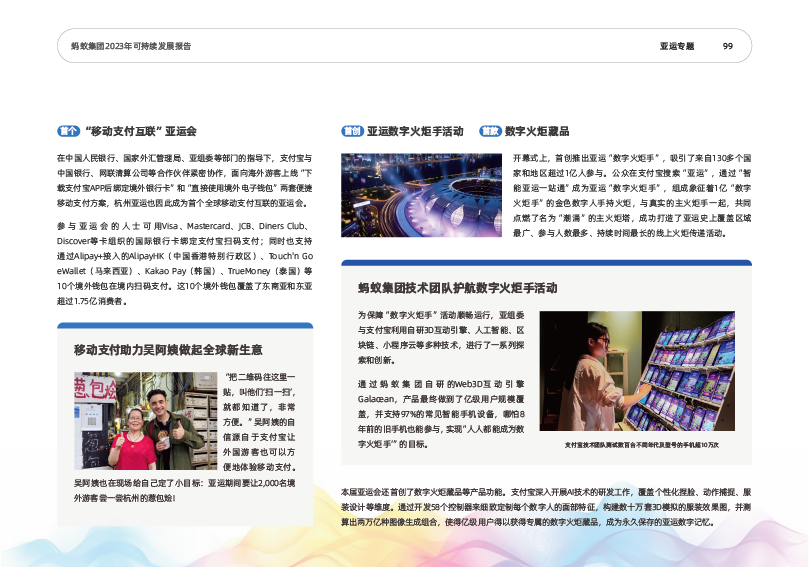Click page number 99 in header
809x568 pixels.
coord(728,46)
